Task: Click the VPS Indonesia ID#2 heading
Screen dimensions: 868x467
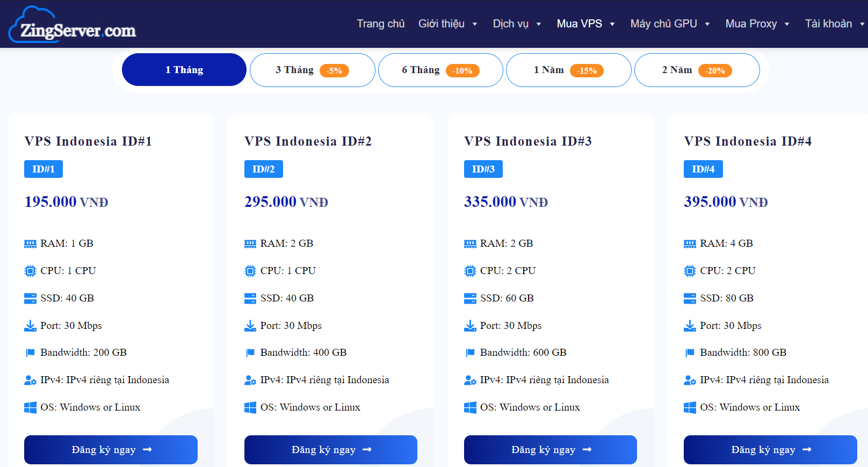Action: [308, 141]
